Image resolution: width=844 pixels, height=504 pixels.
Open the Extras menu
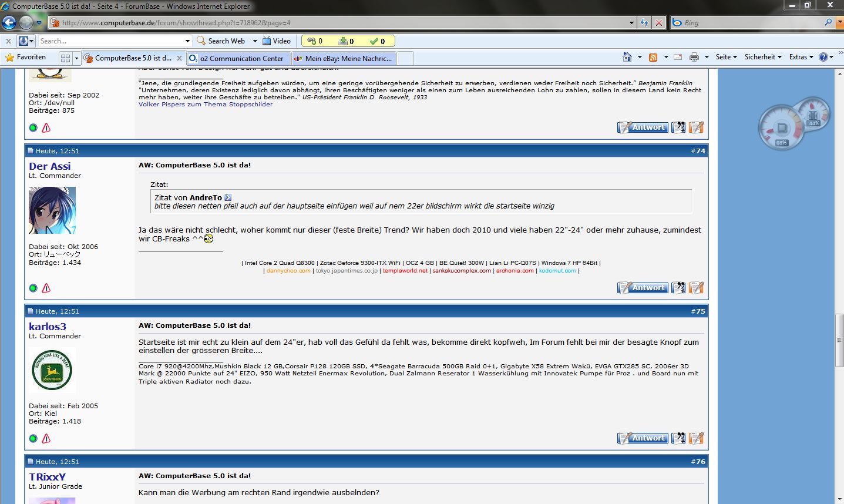click(801, 57)
